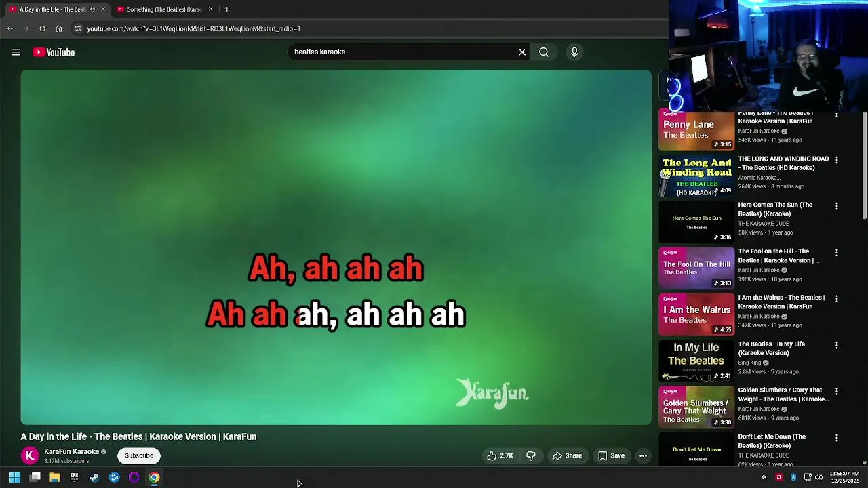This screenshot has width=868, height=488.
Task: Open volume control in system tray
Action: pyautogui.click(x=818, y=477)
